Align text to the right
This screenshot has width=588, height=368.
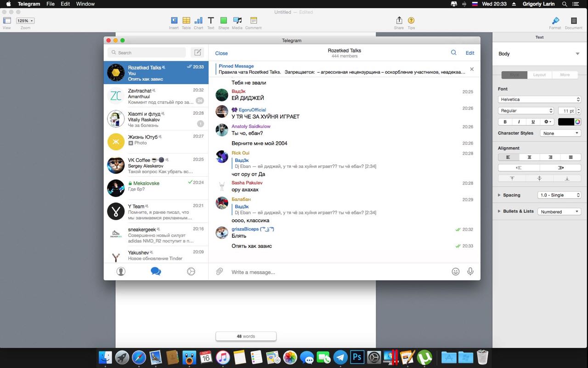550,157
